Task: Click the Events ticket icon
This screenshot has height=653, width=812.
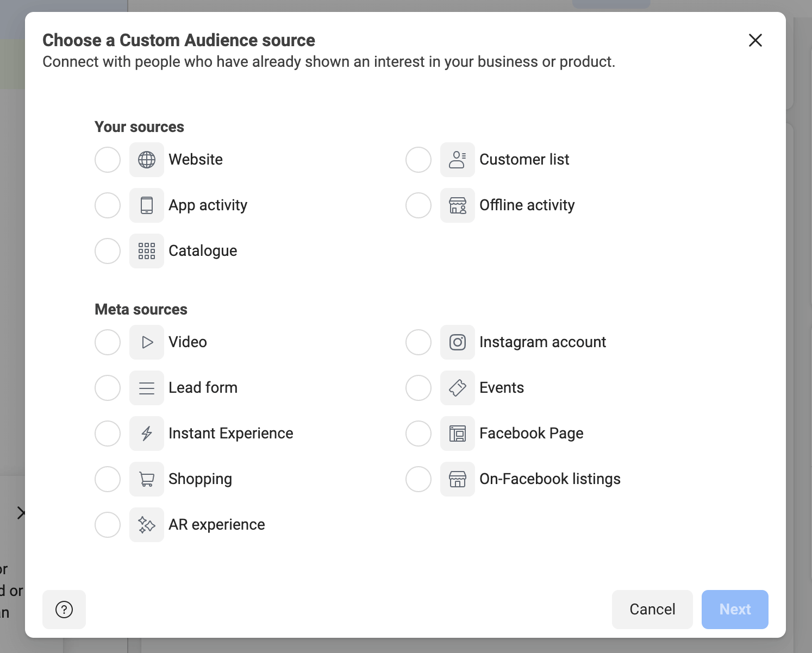Action: (457, 387)
